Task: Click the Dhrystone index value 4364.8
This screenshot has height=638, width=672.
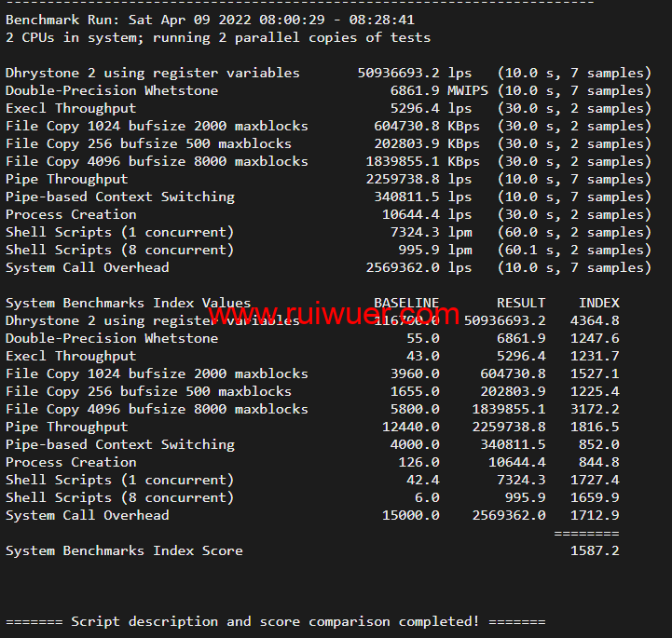Action: coord(595,320)
